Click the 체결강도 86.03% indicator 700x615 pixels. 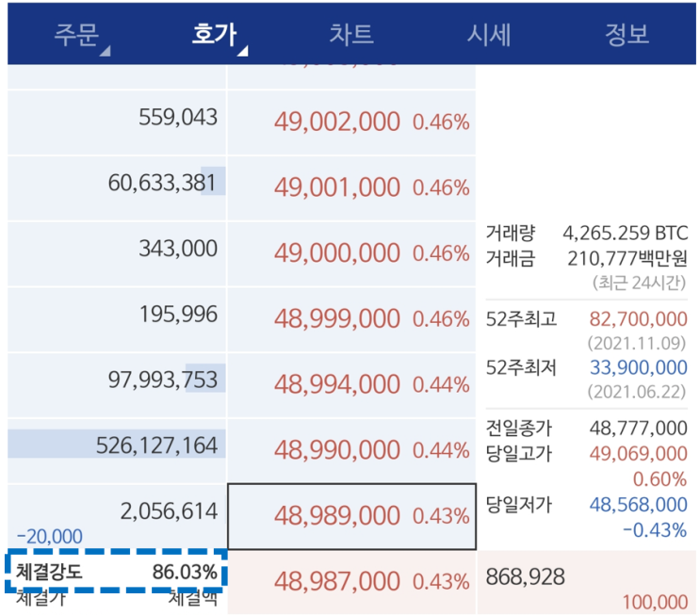(x=117, y=572)
